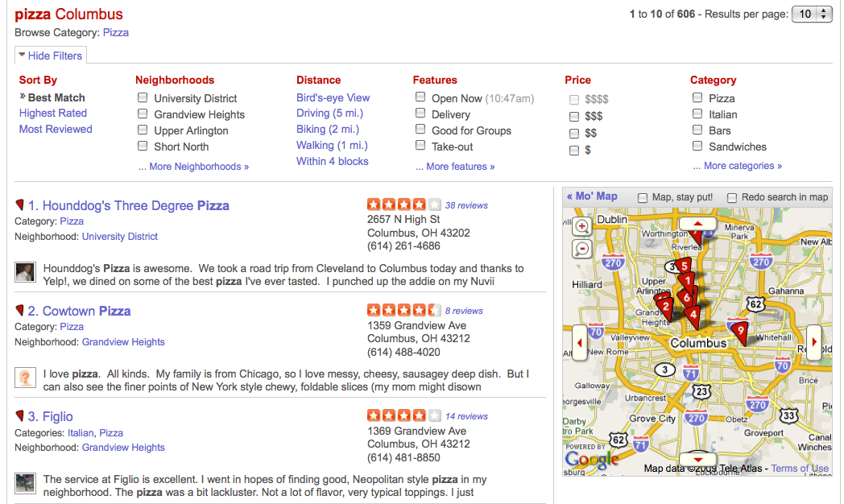Pan the map up
844x504 pixels.
tap(697, 223)
